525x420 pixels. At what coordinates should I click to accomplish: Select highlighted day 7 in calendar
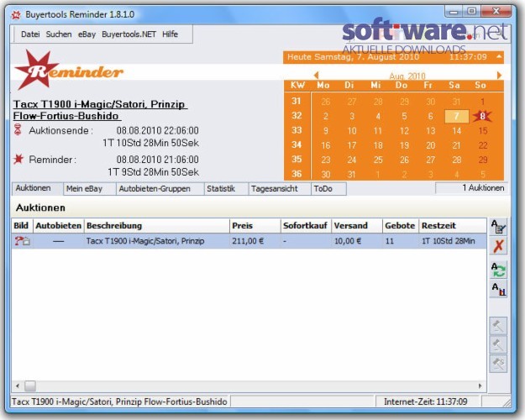tap(456, 116)
